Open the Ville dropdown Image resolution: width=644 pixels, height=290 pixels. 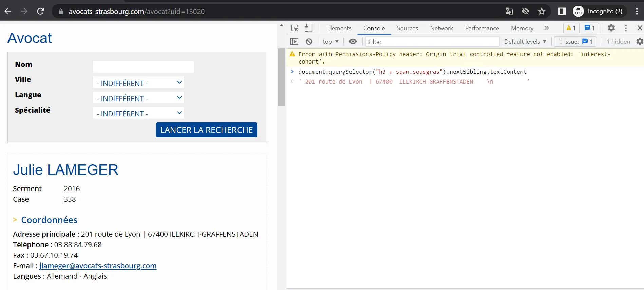tap(138, 83)
